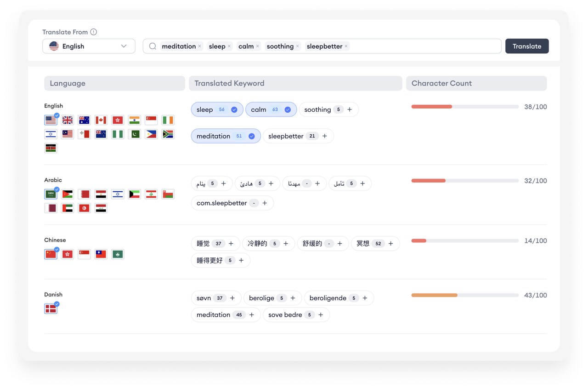
Task: Add the Danish 'beroligende' keyword
Action: (365, 298)
